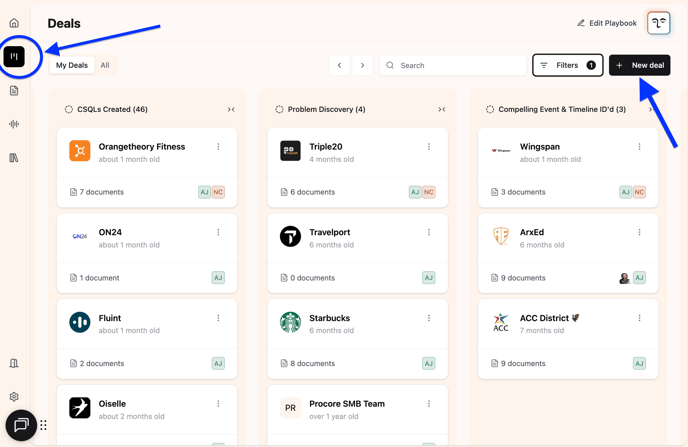688x447 pixels.
Task: Open the Home icon in sidebar
Action: (14, 23)
